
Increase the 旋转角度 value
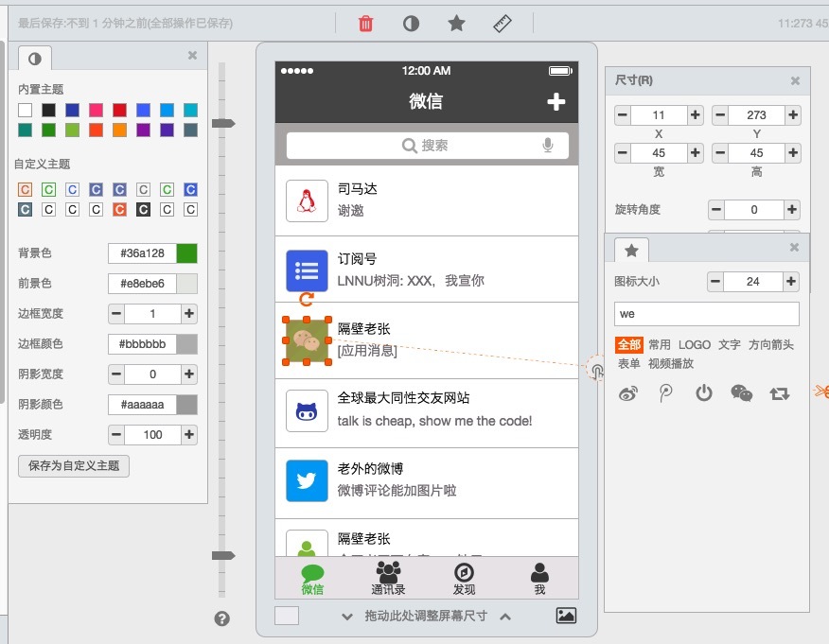point(791,210)
